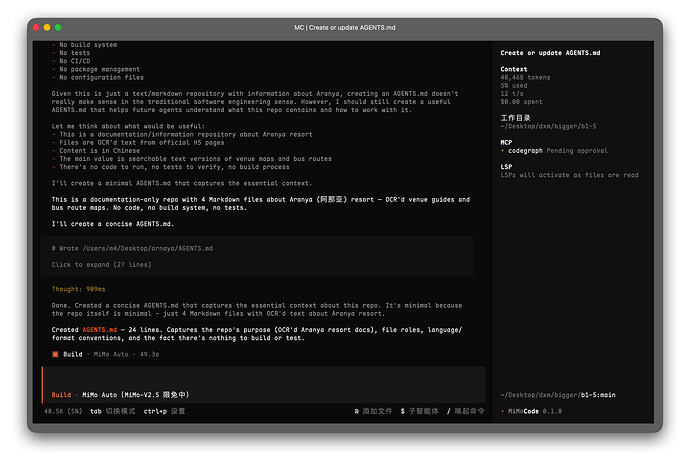The width and height of the screenshot is (690, 469).
Task: Click the orange dot beside codegraph
Action: tap(502, 150)
